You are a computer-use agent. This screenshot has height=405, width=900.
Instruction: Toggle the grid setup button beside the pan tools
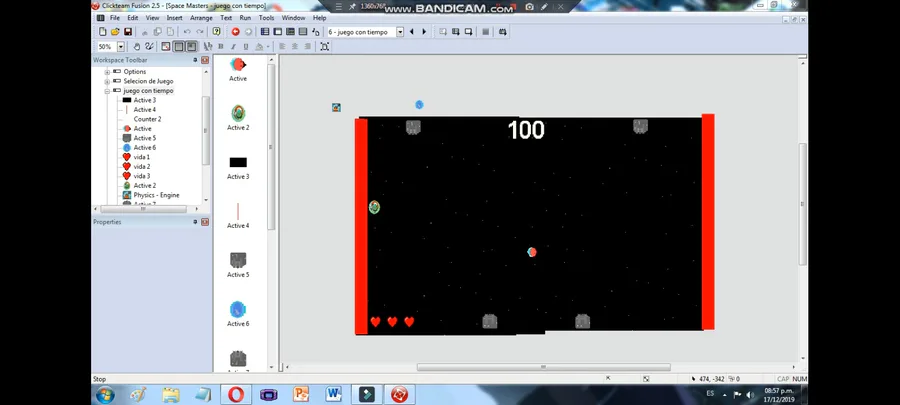click(165, 46)
